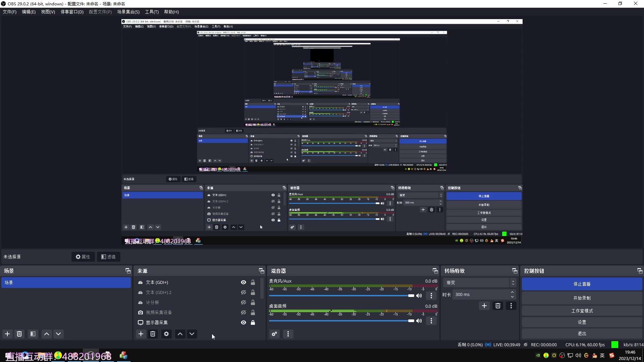This screenshot has height=362, width=644.
Task: Click taskbar input method 英 indicator
Action: pos(602,355)
